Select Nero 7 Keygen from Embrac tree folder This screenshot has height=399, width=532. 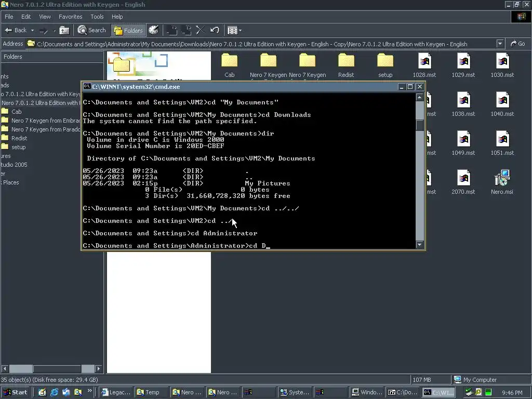41,121
